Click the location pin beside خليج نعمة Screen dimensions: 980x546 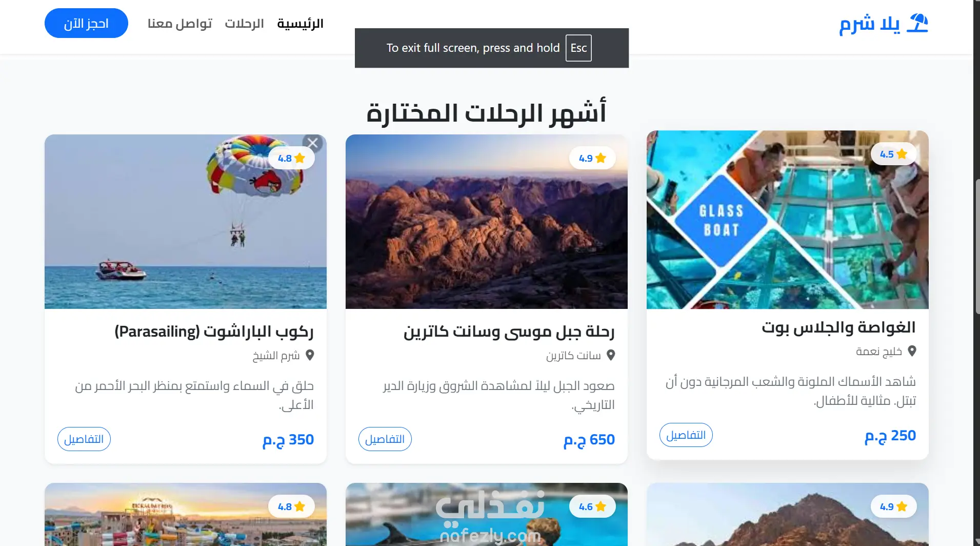(x=912, y=351)
